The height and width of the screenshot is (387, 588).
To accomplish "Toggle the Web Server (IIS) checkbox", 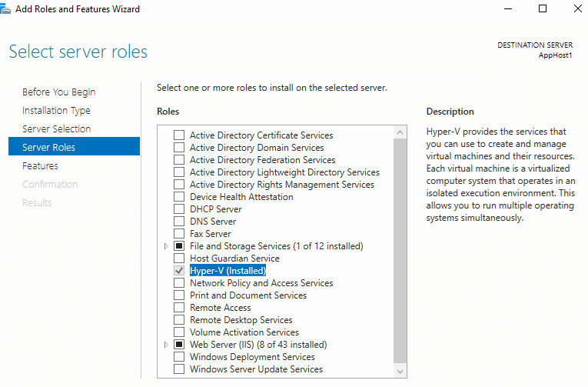I will pos(179,345).
